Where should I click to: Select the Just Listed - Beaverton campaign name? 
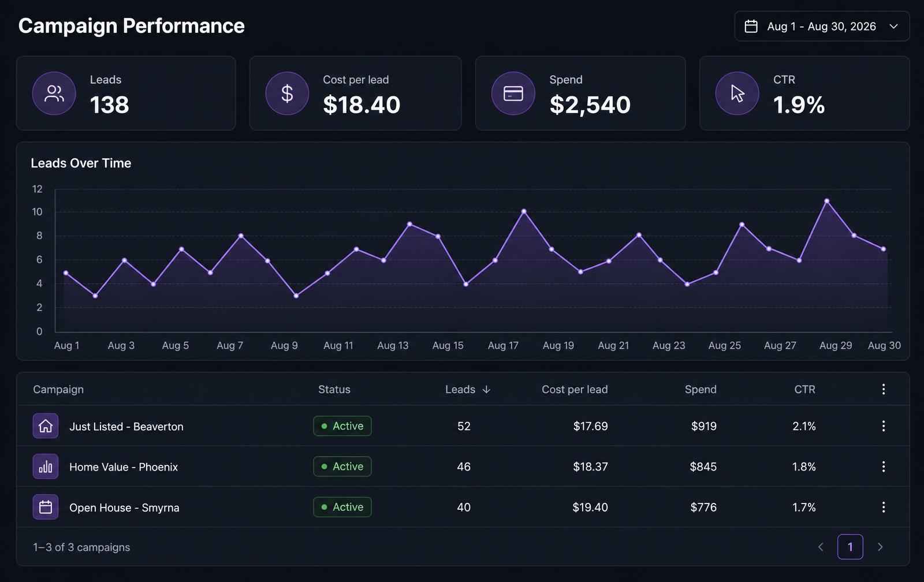(126, 427)
